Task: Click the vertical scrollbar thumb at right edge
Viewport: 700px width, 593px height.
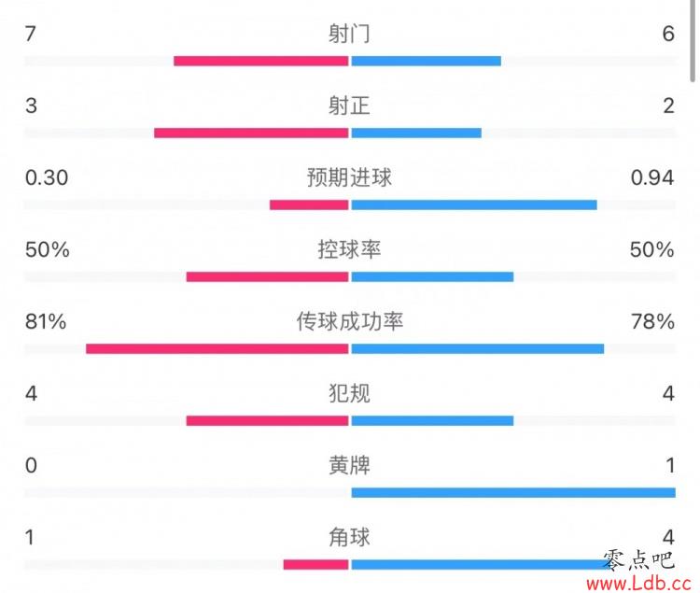Action: [693, 41]
